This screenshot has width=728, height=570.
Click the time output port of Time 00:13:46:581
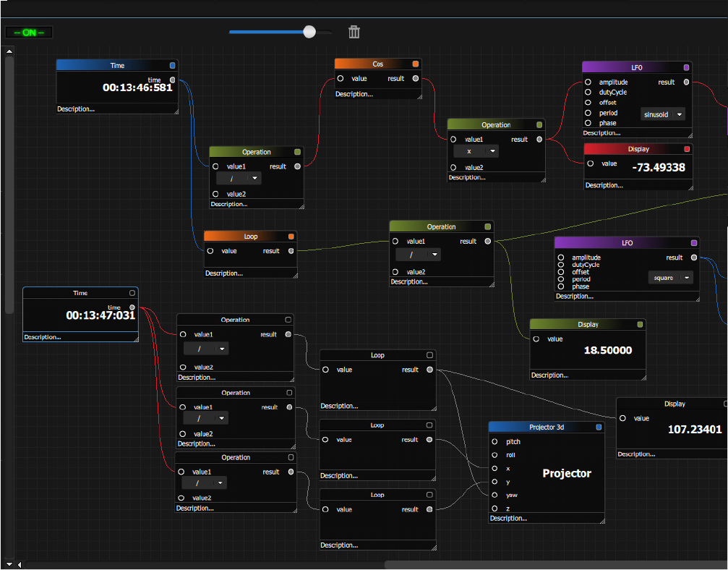(x=173, y=80)
